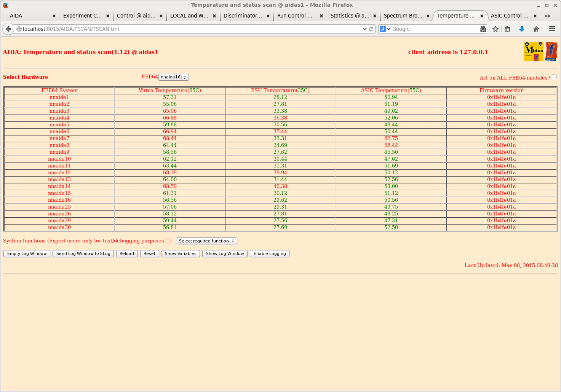
Task: Switch to the Spectrum Browser tab
Action: click(x=403, y=16)
